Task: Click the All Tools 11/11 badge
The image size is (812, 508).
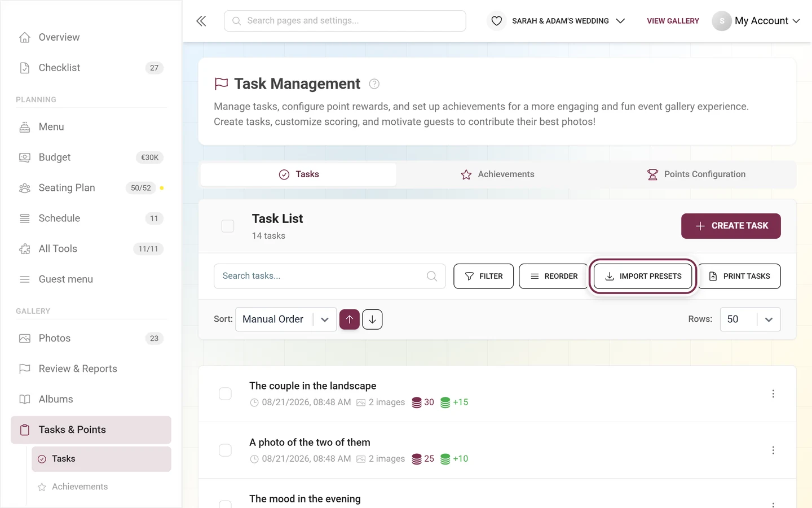Action: coord(148,249)
